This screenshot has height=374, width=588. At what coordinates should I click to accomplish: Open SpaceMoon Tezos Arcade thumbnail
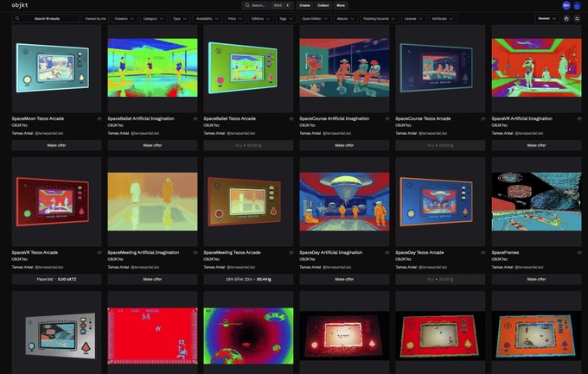[x=56, y=68]
